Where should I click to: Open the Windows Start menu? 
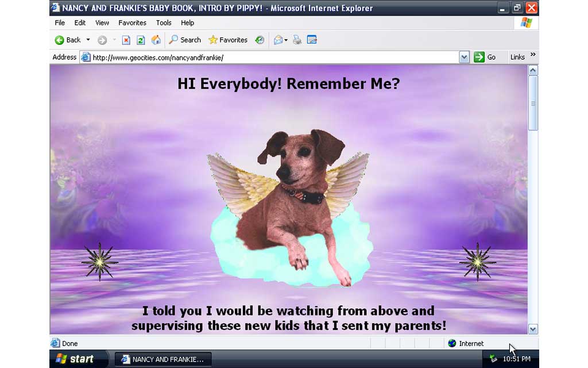75,359
